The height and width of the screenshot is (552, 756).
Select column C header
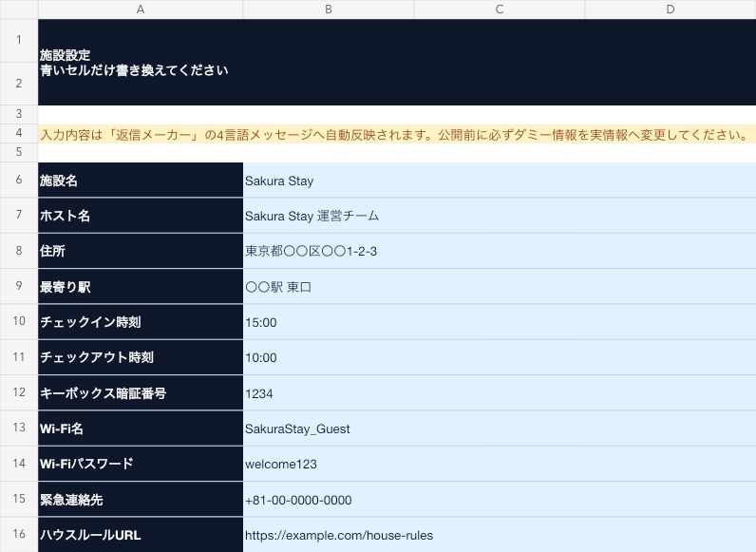click(x=499, y=10)
